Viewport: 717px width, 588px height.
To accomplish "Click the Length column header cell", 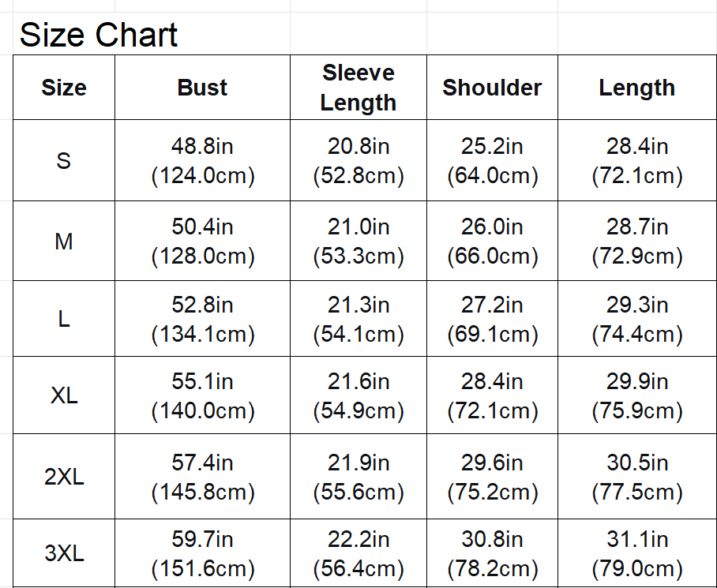I will click(x=636, y=88).
